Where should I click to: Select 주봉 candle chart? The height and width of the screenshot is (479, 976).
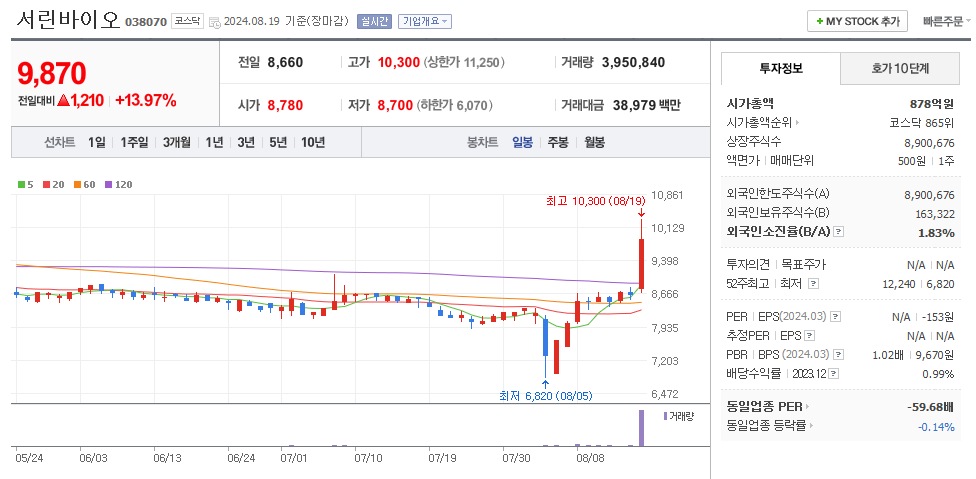(x=558, y=142)
